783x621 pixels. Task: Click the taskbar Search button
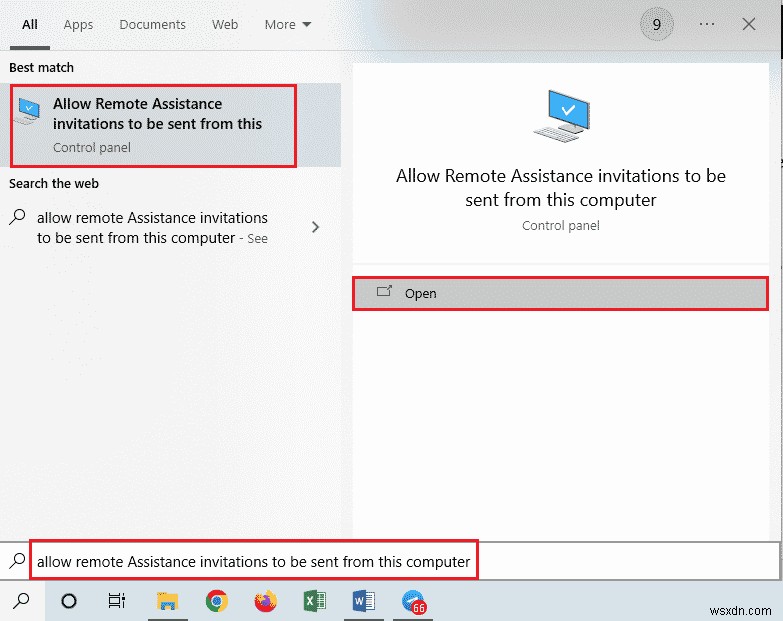tap(21, 601)
